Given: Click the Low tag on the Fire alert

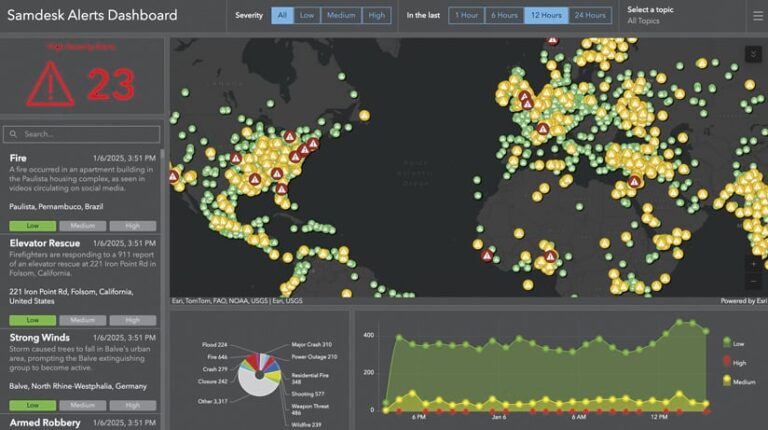Looking at the screenshot, I should (x=33, y=226).
